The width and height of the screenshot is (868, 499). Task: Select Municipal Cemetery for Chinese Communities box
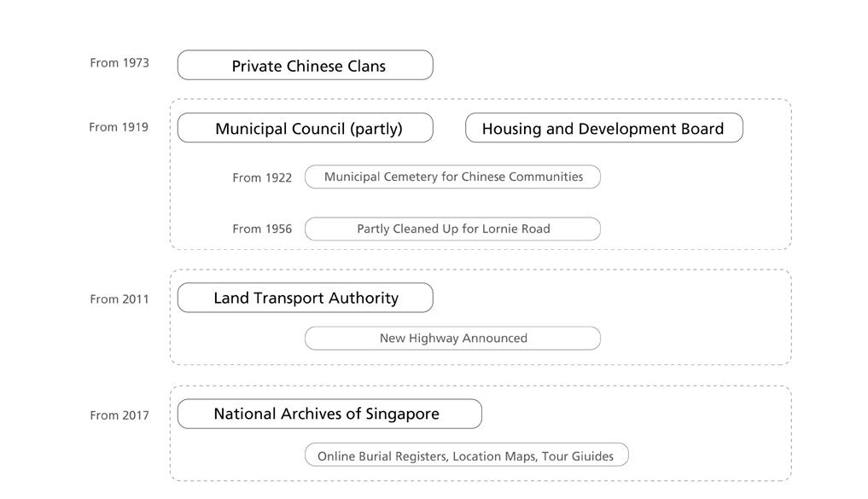pos(452,177)
